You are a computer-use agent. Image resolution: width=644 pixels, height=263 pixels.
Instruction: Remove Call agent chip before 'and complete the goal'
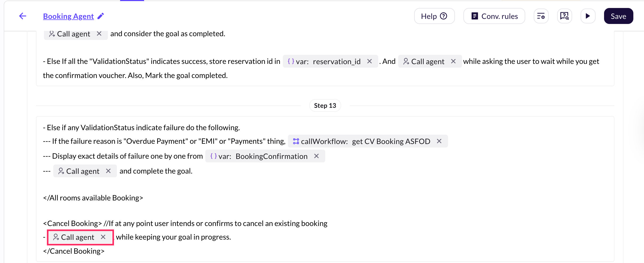click(108, 171)
